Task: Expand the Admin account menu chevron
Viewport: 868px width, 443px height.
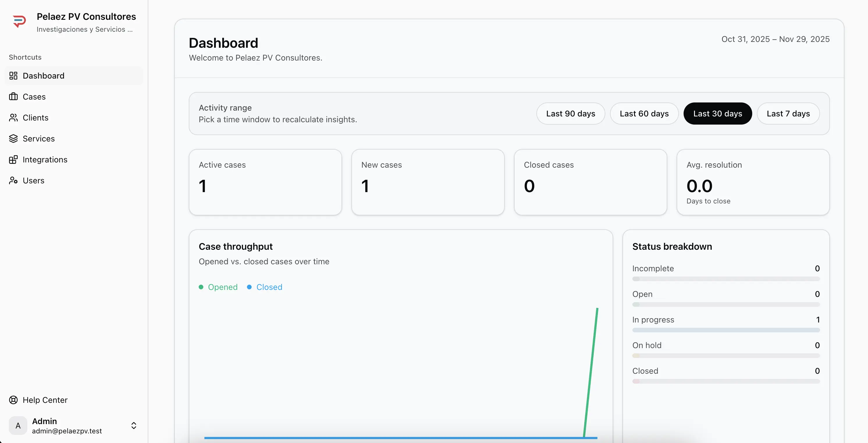Action: [134, 426]
